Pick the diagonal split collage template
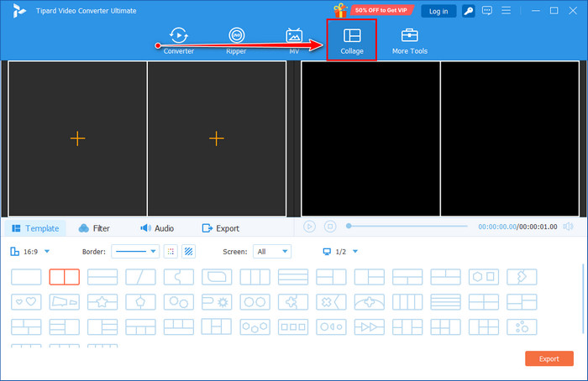588x381 pixels. 140,276
